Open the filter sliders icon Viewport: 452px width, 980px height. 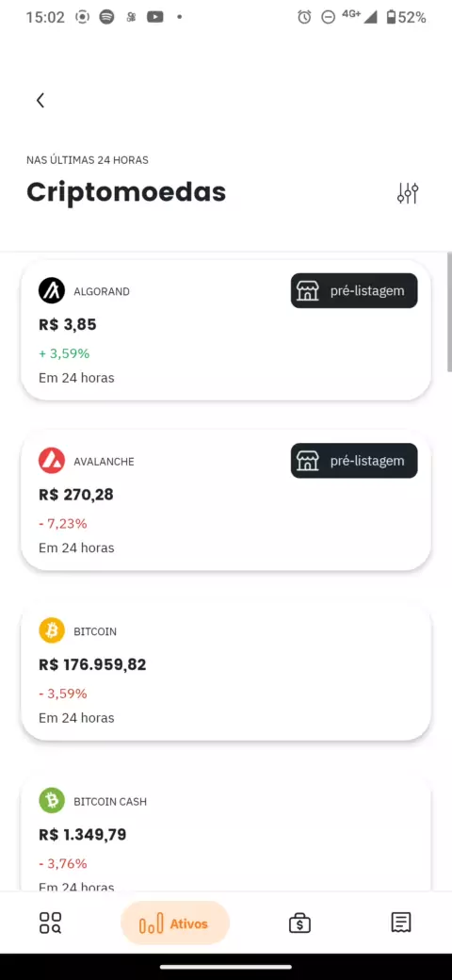408,193
